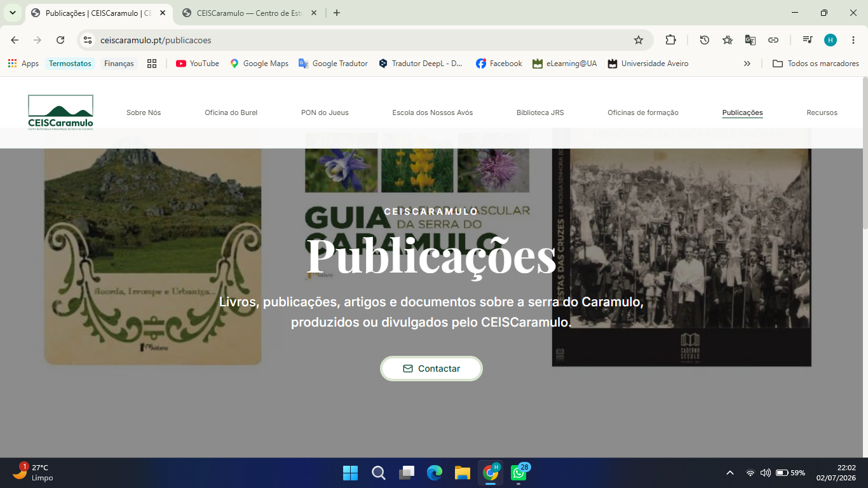Expand hidden bookmarks with the double chevron

pyautogui.click(x=747, y=64)
